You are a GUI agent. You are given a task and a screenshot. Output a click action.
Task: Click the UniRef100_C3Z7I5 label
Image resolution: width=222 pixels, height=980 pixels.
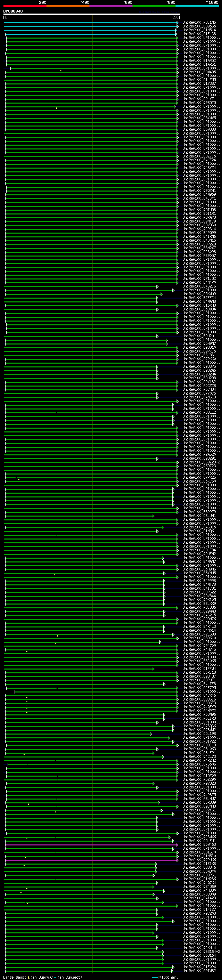(x=199, y=156)
